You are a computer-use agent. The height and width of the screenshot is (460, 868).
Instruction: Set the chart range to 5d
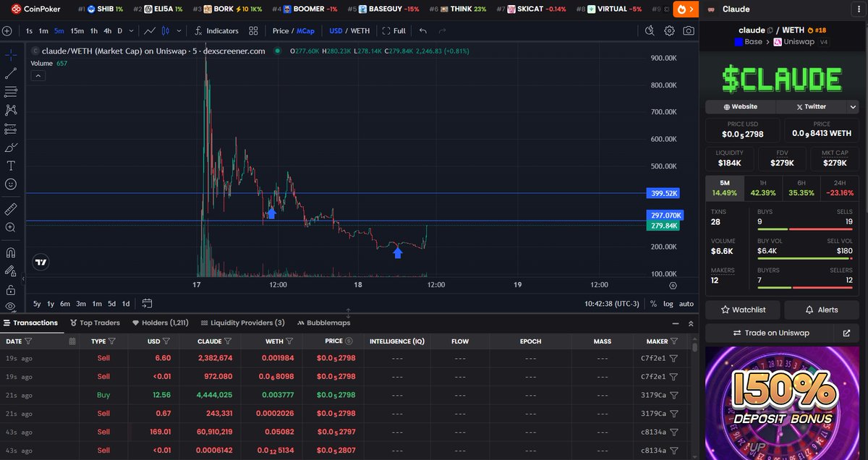111,304
